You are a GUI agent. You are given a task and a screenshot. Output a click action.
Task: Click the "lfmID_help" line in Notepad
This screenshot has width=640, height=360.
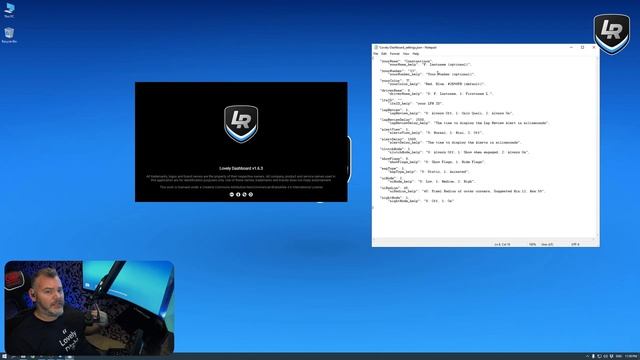coord(416,103)
